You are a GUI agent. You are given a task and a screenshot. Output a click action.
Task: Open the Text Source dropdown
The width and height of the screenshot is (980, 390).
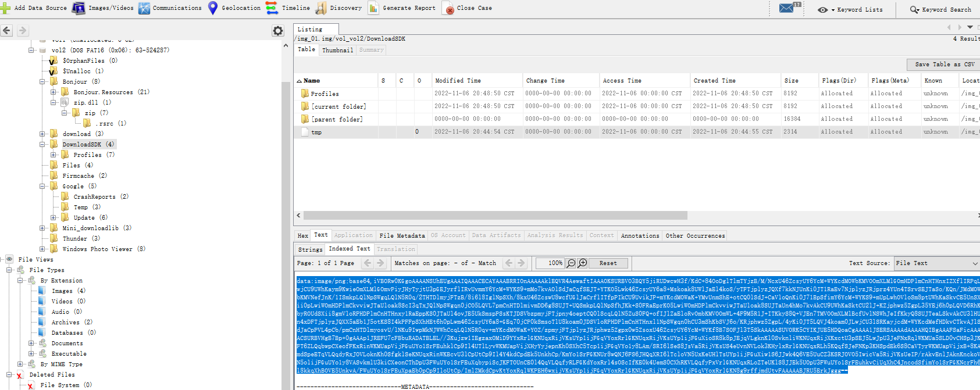936,263
